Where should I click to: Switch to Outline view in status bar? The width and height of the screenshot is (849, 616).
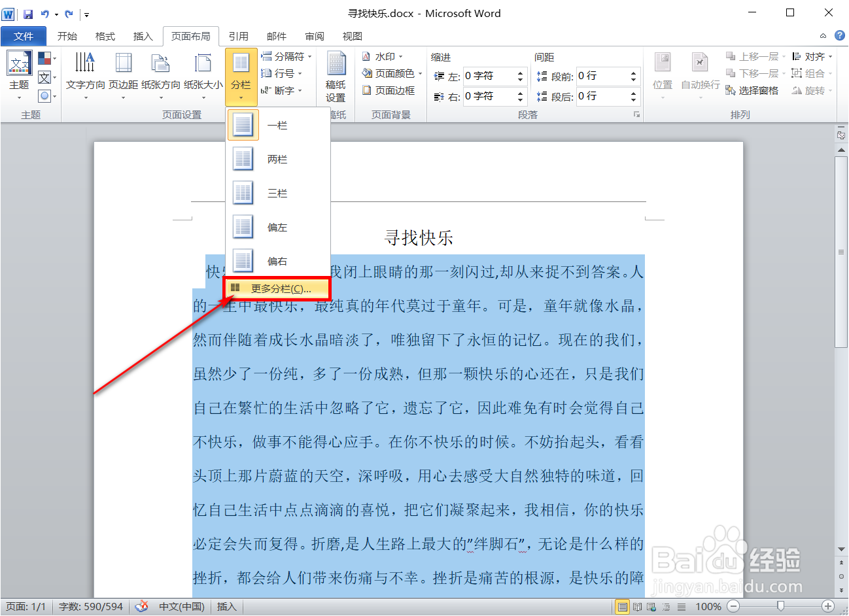point(667,606)
